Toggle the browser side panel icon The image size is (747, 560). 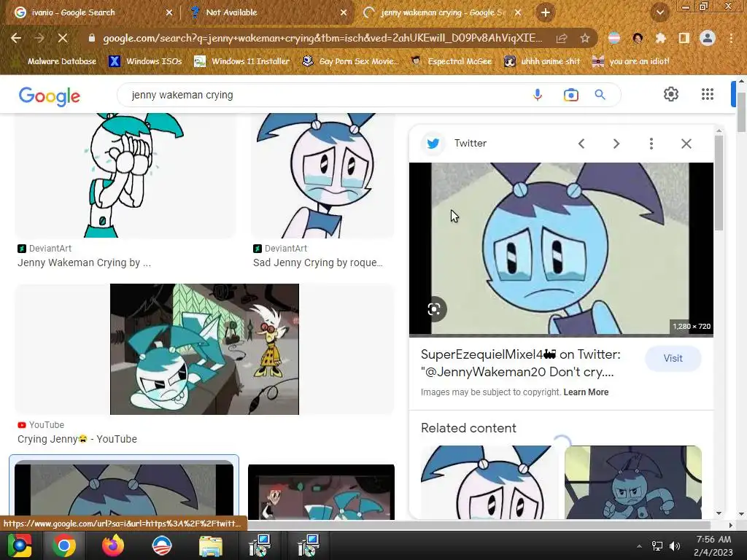coord(684,38)
